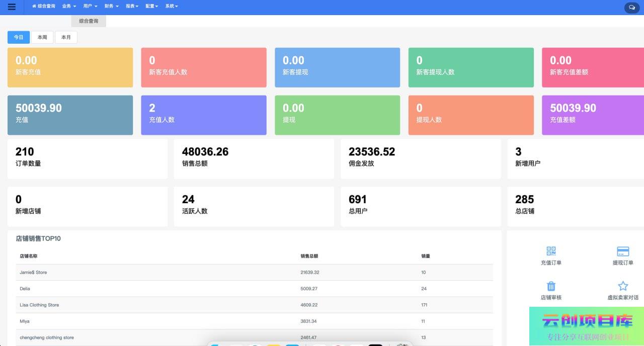Open the 报表 menu

pos(132,6)
